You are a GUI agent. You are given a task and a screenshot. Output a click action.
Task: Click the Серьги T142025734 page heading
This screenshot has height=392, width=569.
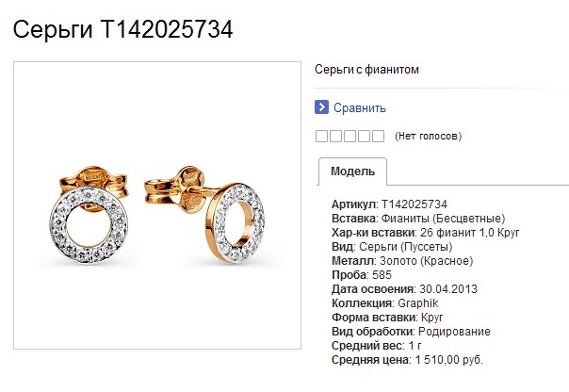coord(122,29)
